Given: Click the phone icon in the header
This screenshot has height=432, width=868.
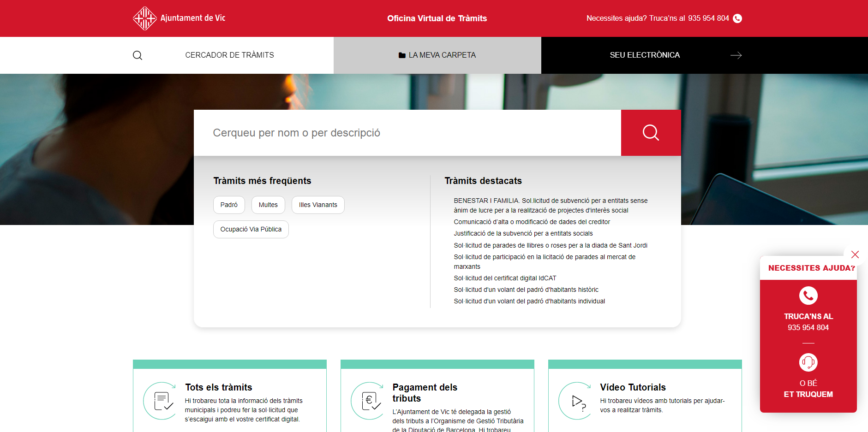Looking at the screenshot, I should coord(737,18).
